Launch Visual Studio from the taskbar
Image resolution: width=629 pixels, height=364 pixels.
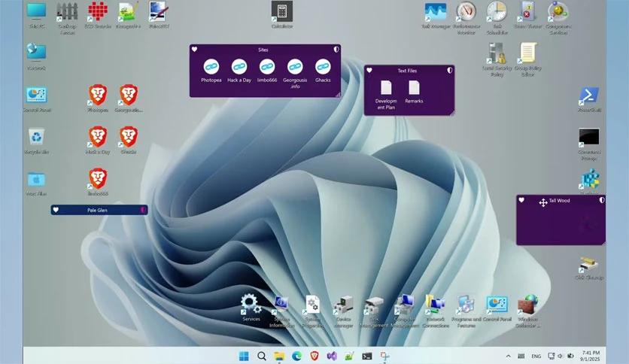332,356
